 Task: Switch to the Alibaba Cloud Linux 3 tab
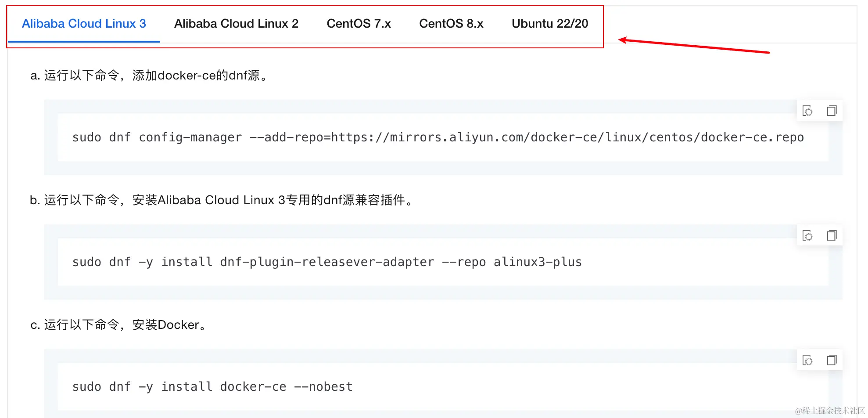(x=84, y=24)
